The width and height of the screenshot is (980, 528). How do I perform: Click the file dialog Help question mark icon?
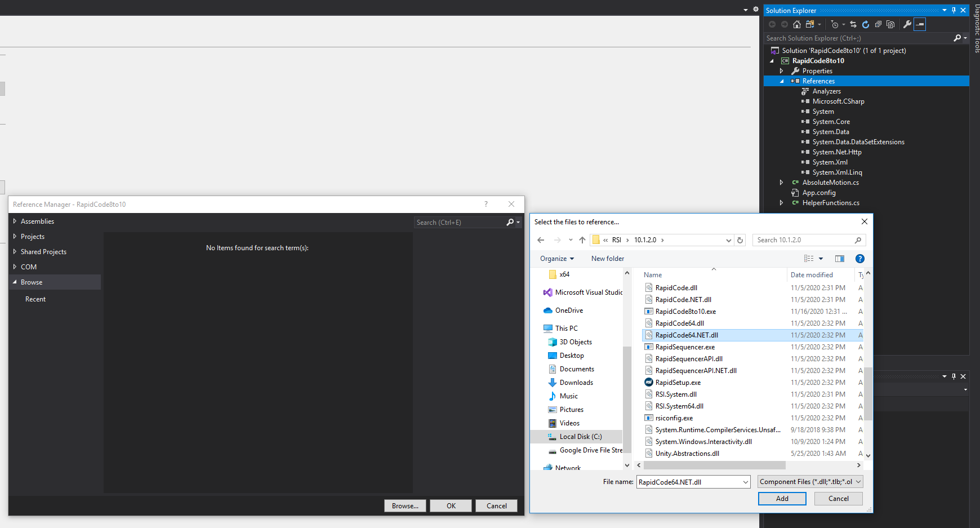point(860,259)
